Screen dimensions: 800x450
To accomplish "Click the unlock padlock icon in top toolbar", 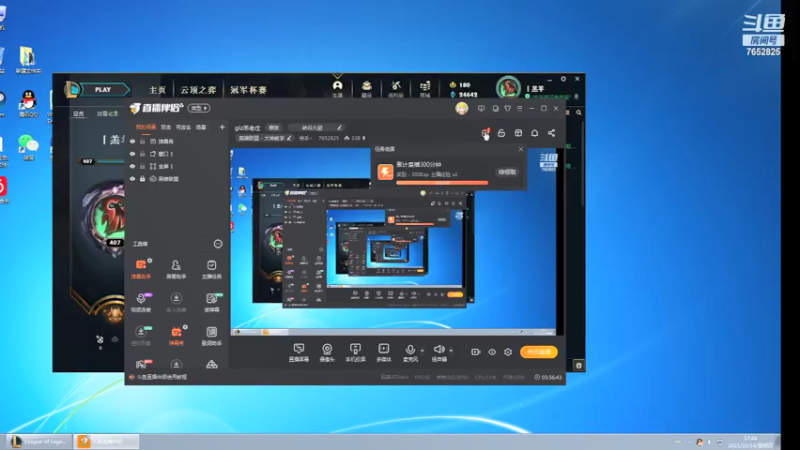I will [x=502, y=133].
